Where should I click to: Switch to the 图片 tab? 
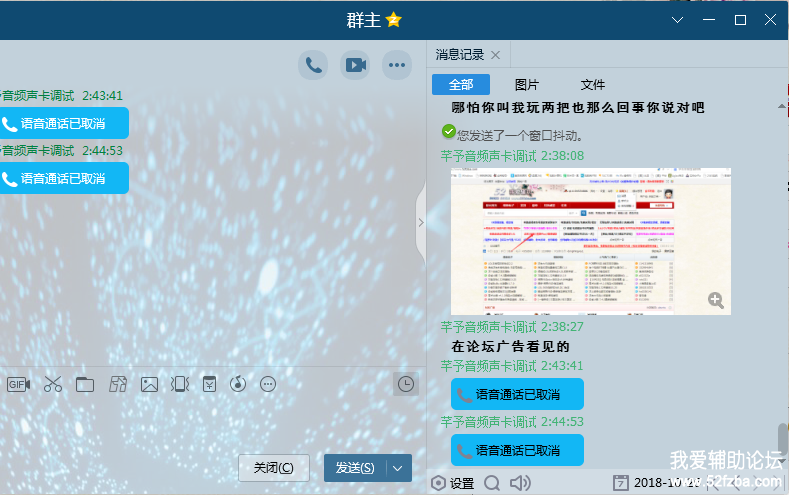(x=526, y=85)
